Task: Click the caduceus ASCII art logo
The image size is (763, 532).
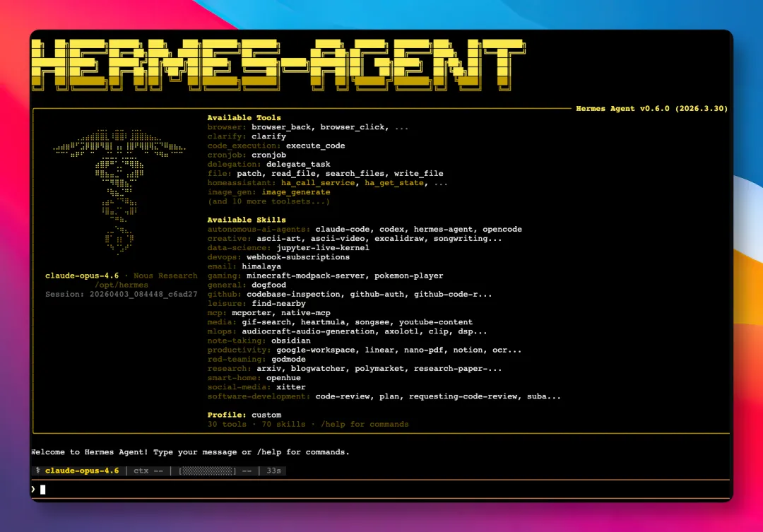Action: click(x=119, y=191)
